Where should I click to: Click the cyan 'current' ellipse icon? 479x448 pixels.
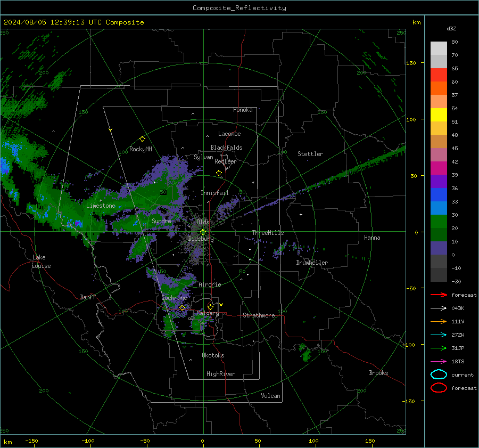point(439,374)
